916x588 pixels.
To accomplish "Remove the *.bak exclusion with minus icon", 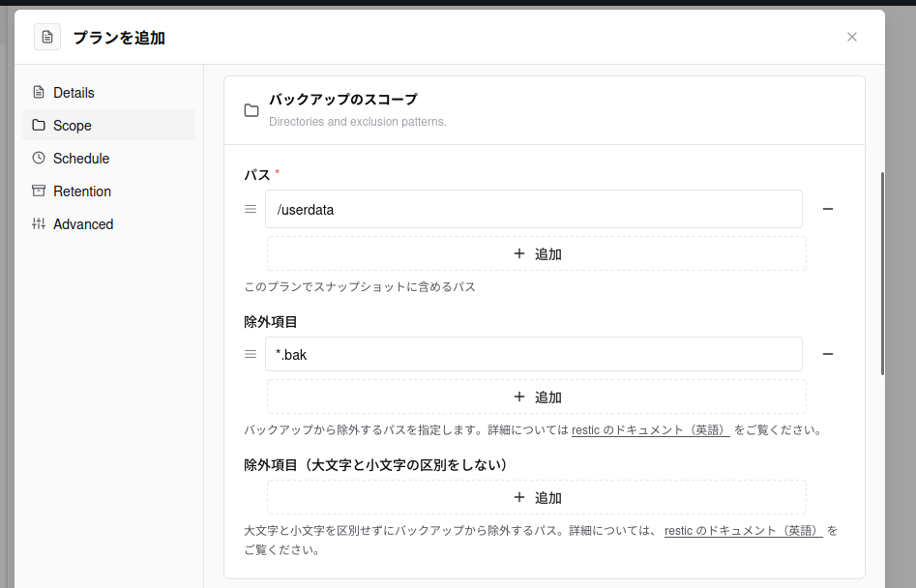I will pos(828,354).
